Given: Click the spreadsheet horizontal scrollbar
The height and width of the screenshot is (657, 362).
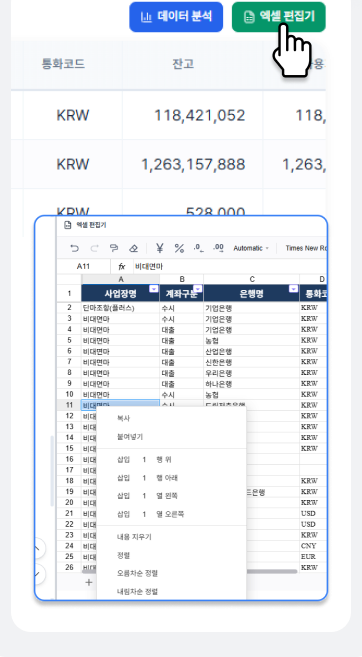Looking at the screenshot, I should click(x=189, y=571).
